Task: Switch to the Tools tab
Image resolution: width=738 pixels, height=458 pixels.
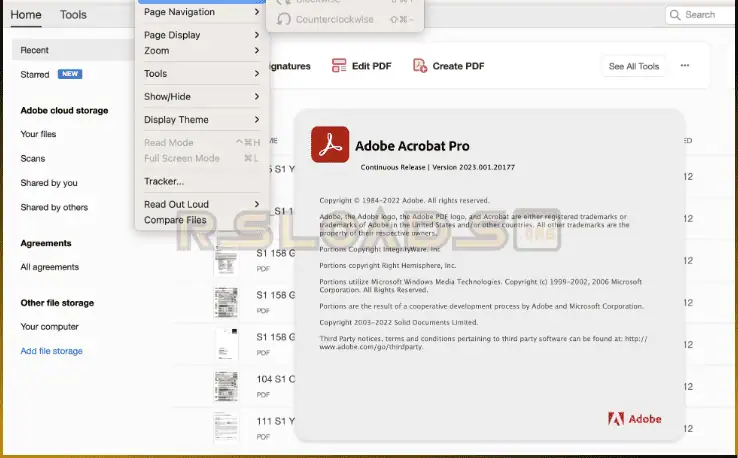Action: (73, 15)
